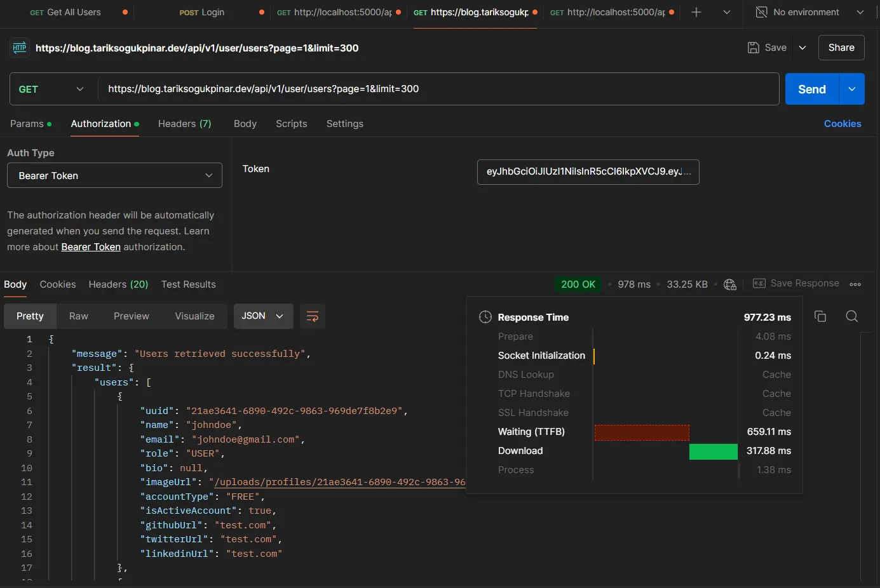Viewport: 880px width, 588px height.
Task: Open the Test Results tab
Action: pyautogui.click(x=189, y=284)
